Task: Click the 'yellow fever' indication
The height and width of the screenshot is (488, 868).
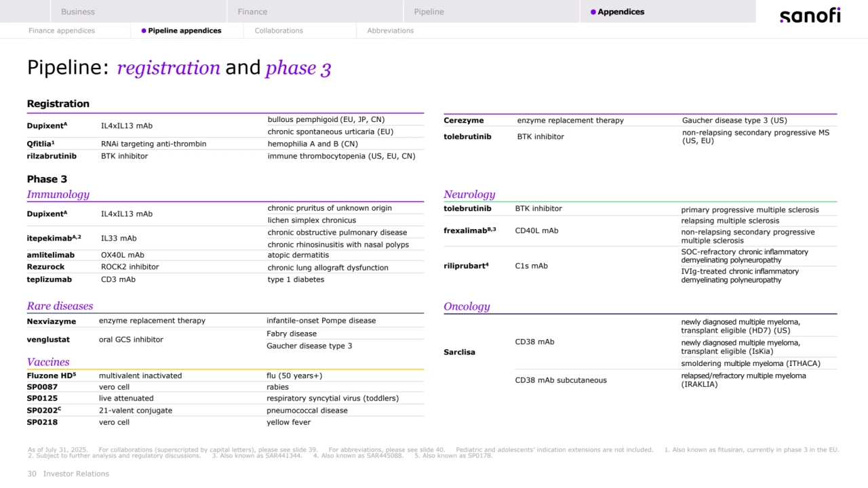Action: (288, 422)
